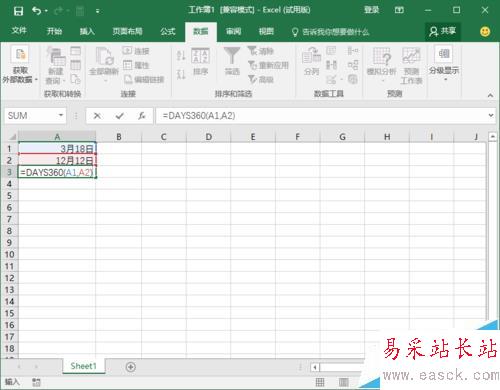Click the Consolidate icon

pos(353,51)
